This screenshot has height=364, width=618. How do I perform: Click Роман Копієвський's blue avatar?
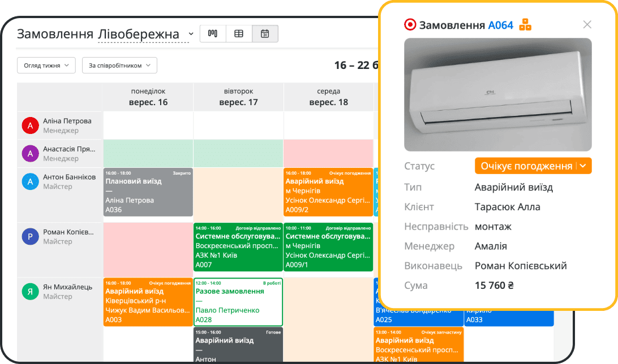tap(30, 236)
